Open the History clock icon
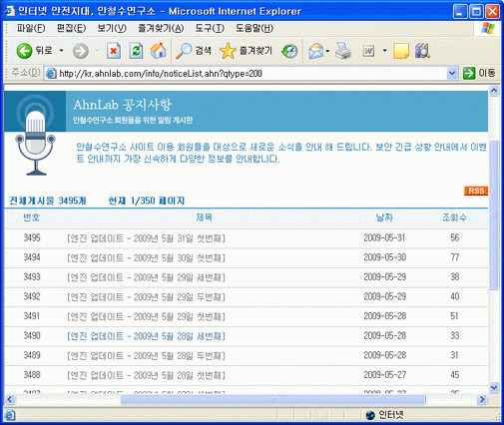The image size is (504, 425). [x=289, y=51]
